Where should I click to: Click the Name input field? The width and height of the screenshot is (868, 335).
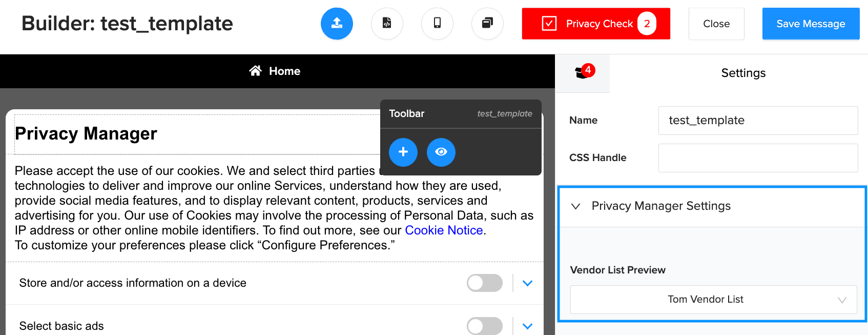click(758, 121)
